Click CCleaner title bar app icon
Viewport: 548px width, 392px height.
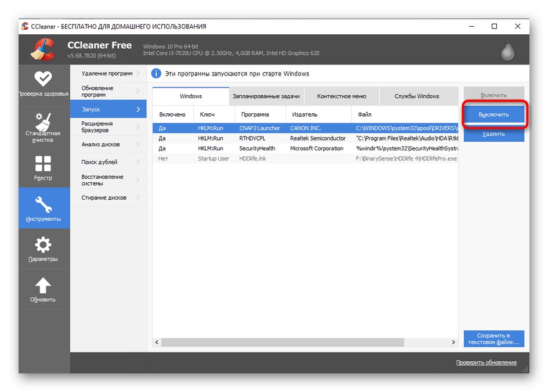pyautogui.click(x=25, y=26)
